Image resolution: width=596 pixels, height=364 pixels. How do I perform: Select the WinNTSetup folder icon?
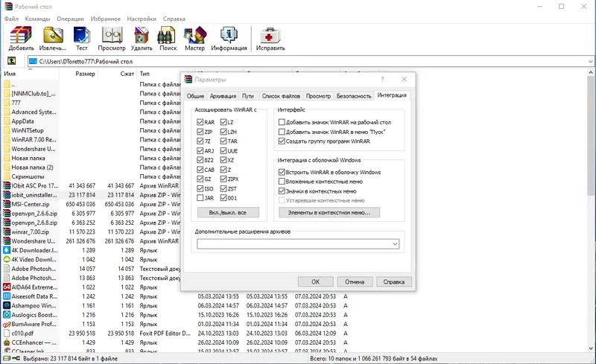pos(7,130)
